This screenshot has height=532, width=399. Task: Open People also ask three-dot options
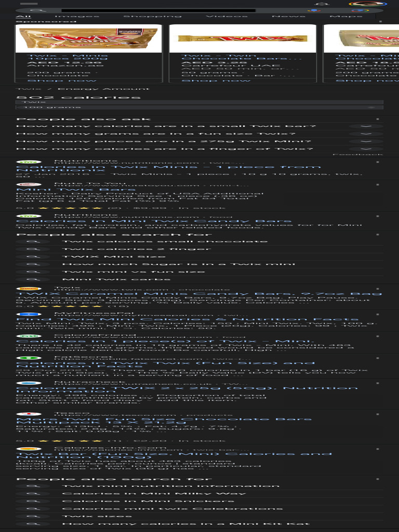point(378,119)
